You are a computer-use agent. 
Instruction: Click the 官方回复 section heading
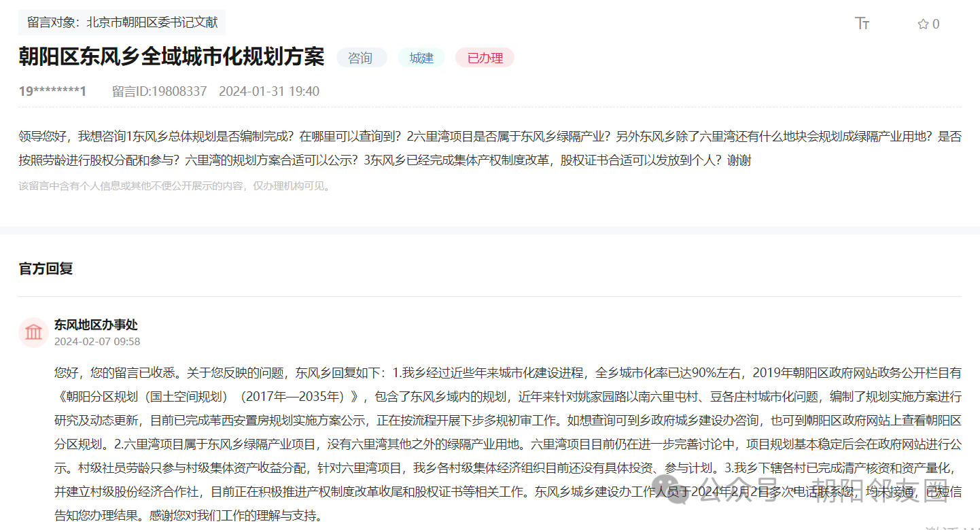click(x=46, y=268)
